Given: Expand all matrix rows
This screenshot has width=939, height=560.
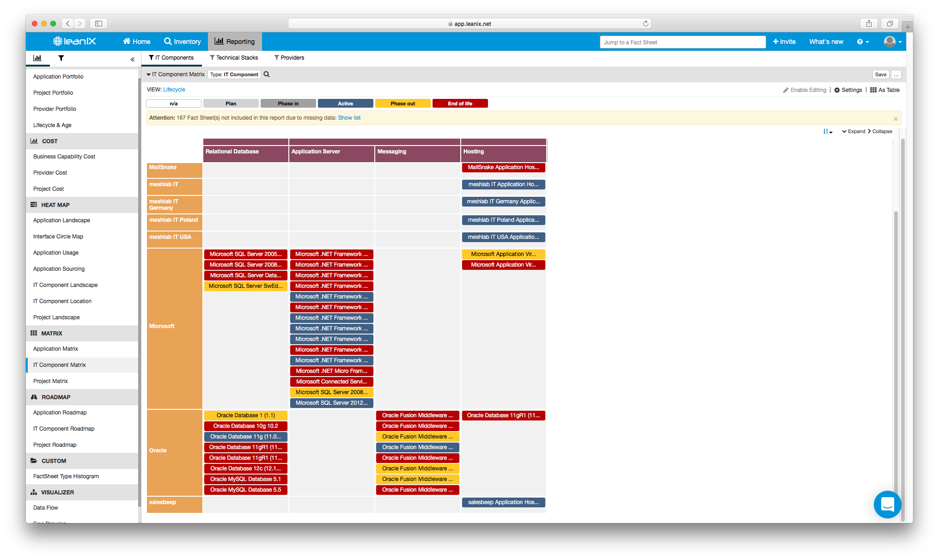Looking at the screenshot, I should 854,132.
